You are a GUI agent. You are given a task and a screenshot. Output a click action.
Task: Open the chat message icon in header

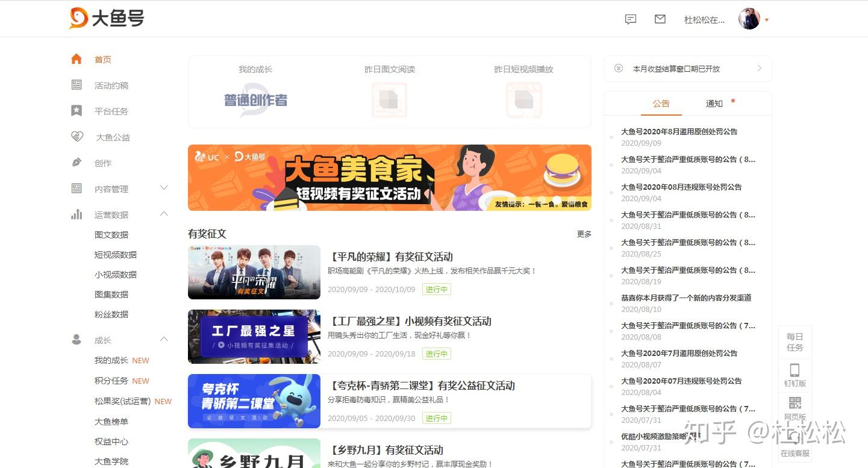pos(631,19)
